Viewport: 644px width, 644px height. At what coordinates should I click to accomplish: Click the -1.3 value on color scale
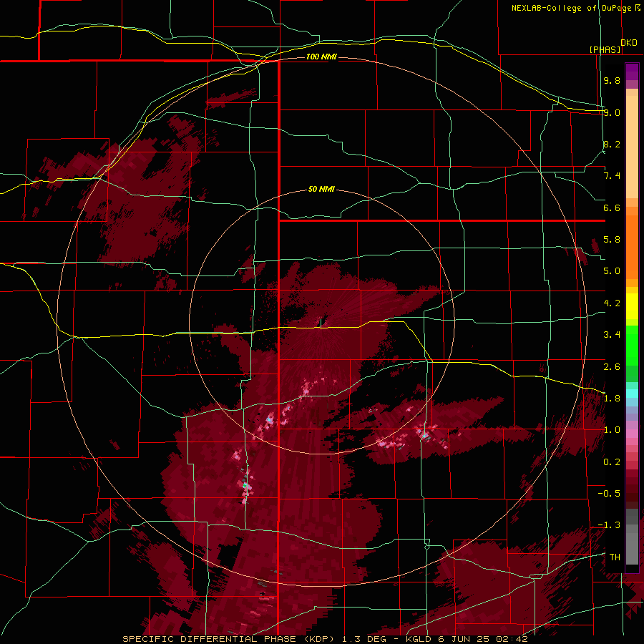click(609, 525)
